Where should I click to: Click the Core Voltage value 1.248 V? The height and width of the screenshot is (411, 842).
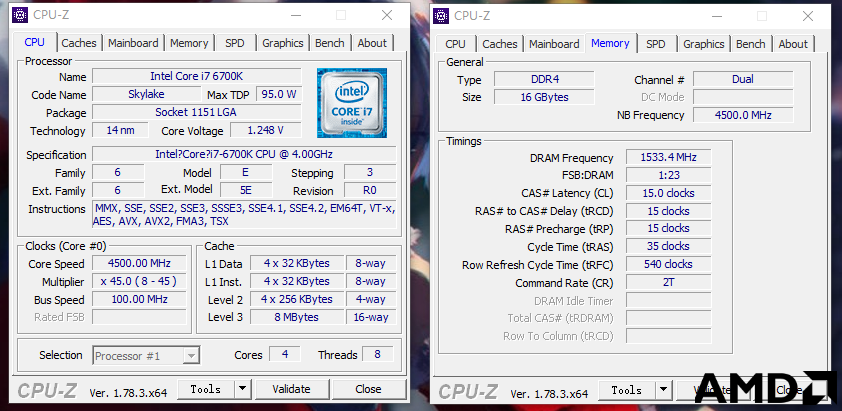click(x=266, y=130)
